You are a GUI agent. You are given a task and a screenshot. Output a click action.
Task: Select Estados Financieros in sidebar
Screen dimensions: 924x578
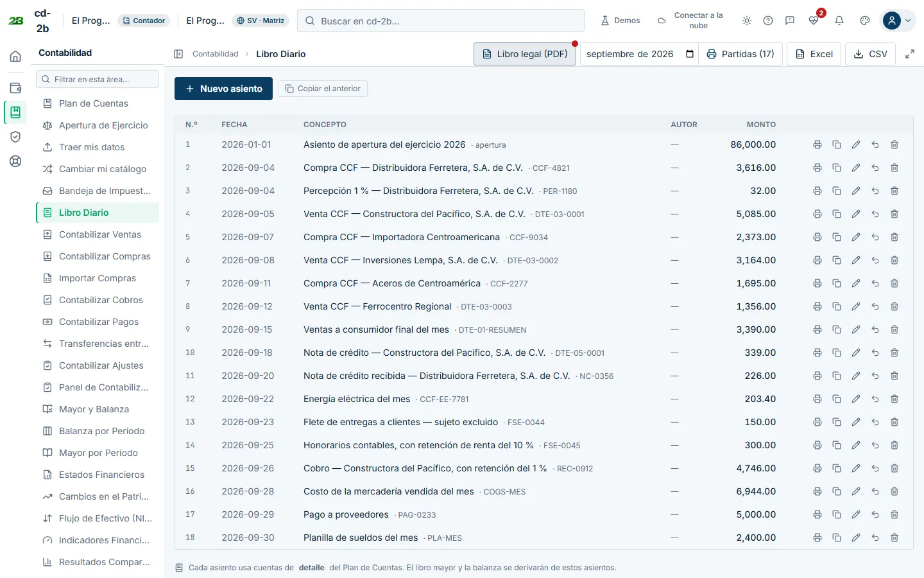pos(98,475)
